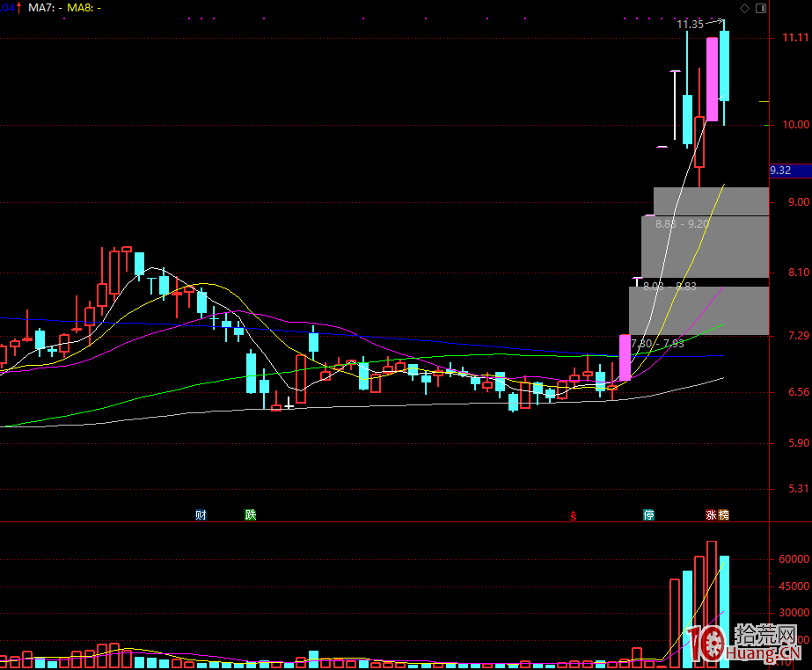
Task: Click the 6.56 price axis label
Action: point(799,392)
